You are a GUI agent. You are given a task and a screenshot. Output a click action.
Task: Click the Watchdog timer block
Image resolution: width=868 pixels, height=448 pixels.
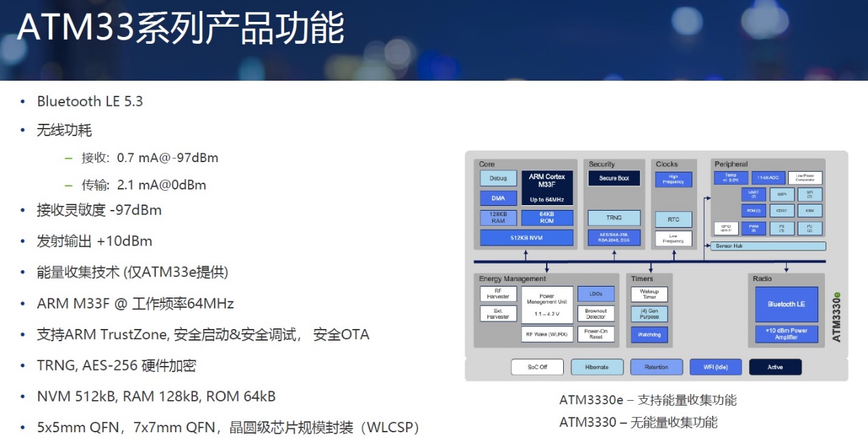tap(648, 334)
